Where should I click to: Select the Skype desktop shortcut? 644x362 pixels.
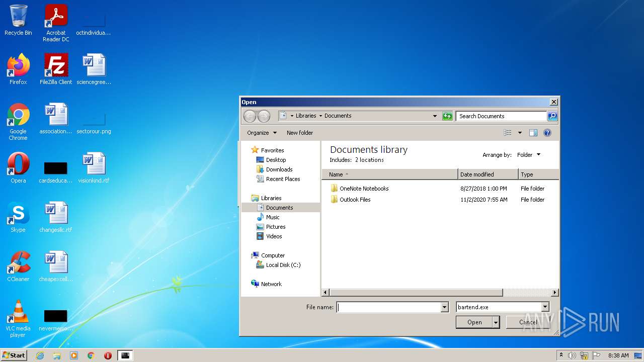[x=18, y=217]
